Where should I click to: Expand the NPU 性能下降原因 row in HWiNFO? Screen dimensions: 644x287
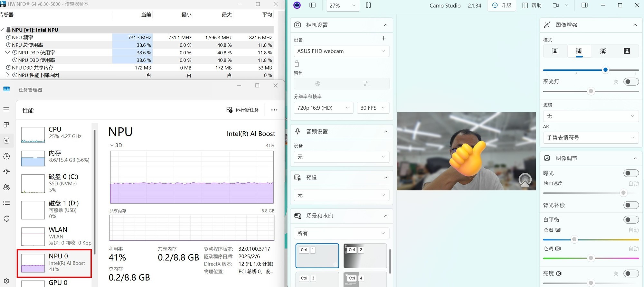8,75
